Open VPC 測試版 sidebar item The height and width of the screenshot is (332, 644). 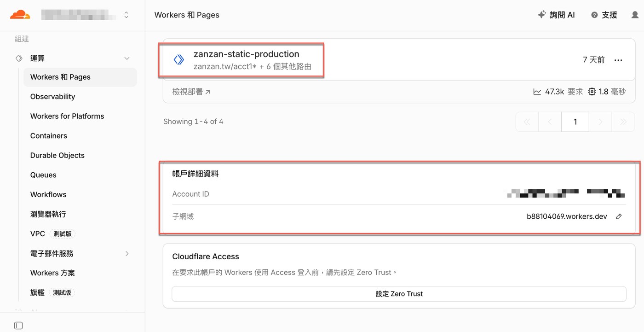tap(52, 234)
